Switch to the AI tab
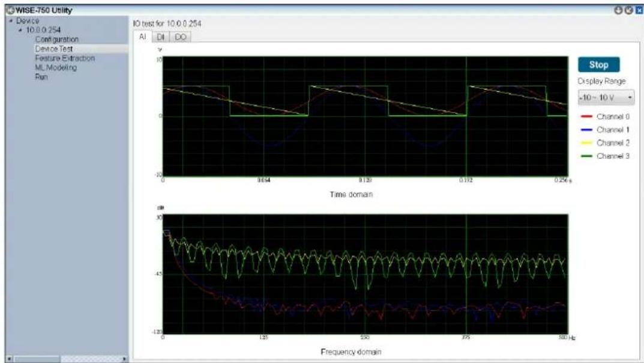644x363 pixels. 142,37
